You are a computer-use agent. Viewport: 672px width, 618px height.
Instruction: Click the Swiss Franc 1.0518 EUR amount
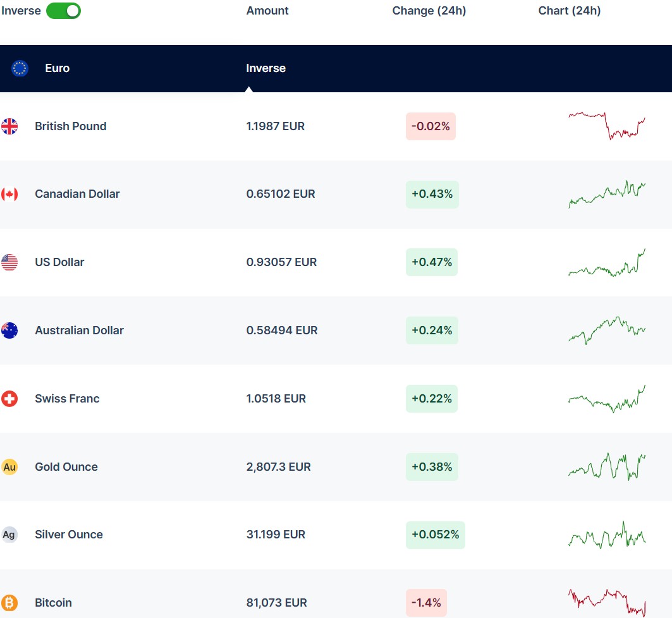(276, 399)
